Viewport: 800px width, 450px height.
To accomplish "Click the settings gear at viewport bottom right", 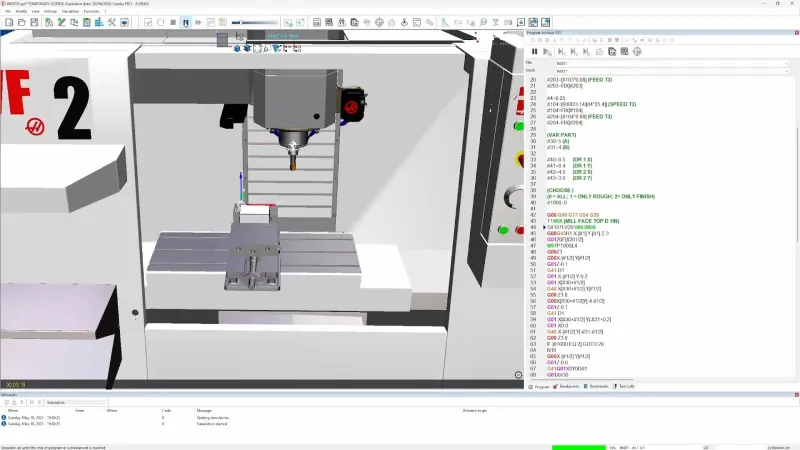I will pyautogui.click(x=518, y=375).
